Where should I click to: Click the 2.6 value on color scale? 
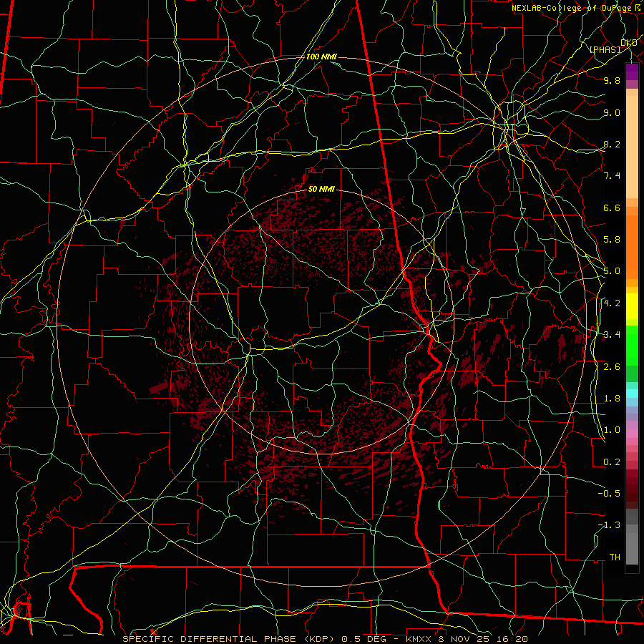point(612,367)
